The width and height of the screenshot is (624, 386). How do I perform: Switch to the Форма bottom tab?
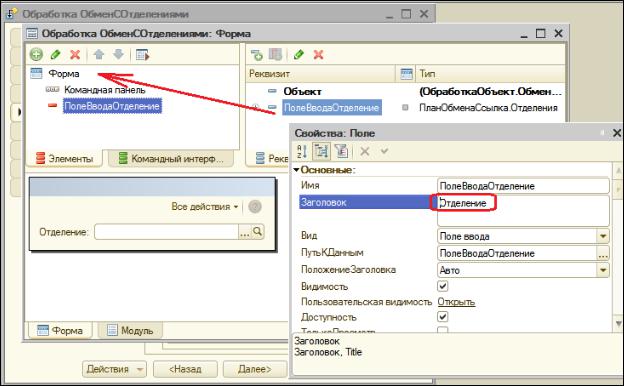[x=60, y=330]
